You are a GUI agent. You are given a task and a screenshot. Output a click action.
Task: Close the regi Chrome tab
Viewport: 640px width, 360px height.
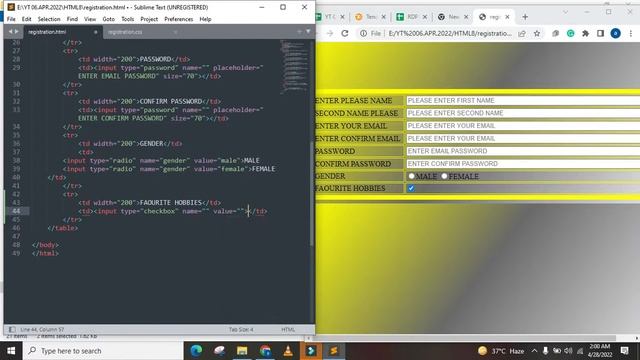[507, 17]
